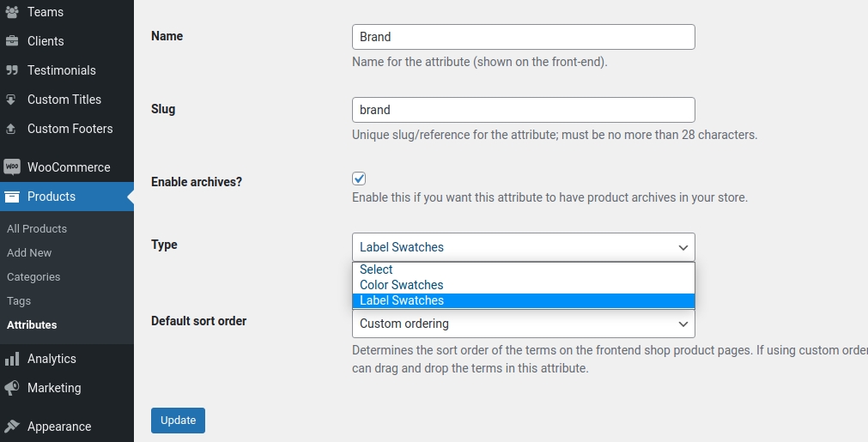The image size is (868, 442).
Task: Open the Default sort order dropdown
Action: [523, 324]
